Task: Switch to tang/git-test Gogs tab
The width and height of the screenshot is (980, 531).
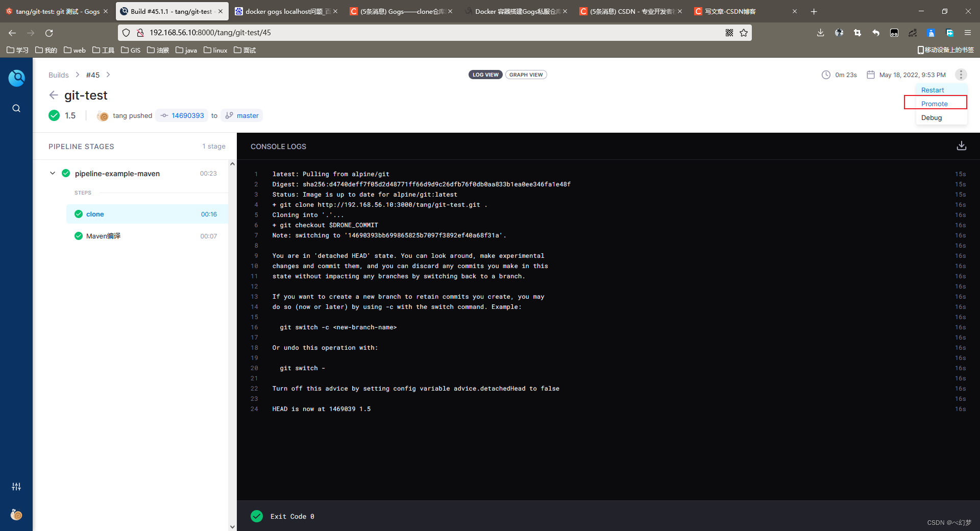Action: (x=57, y=11)
